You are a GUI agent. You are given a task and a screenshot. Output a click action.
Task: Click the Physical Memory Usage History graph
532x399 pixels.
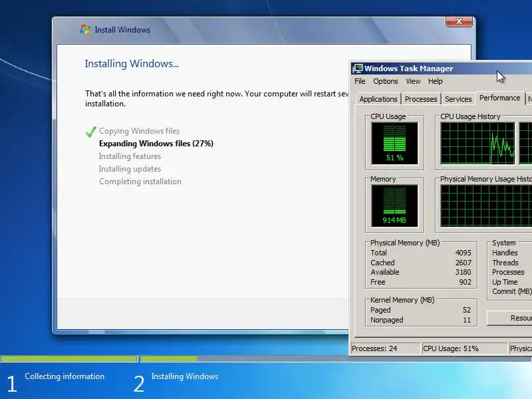[x=486, y=205]
